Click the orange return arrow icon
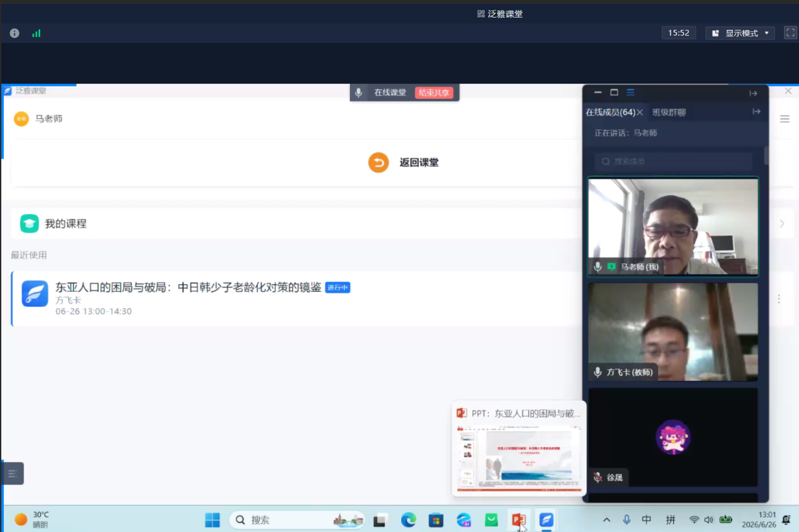 pos(378,162)
